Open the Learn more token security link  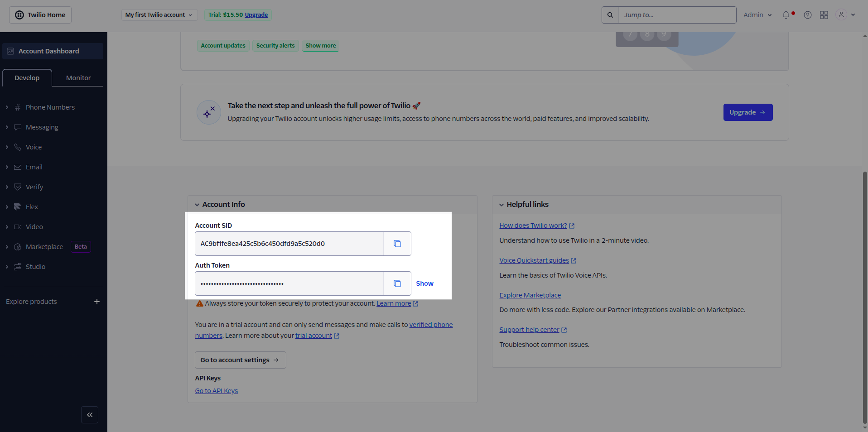[x=397, y=303]
